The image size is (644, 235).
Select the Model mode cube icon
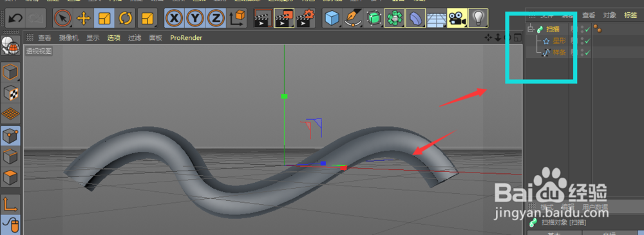pyautogui.click(x=11, y=72)
